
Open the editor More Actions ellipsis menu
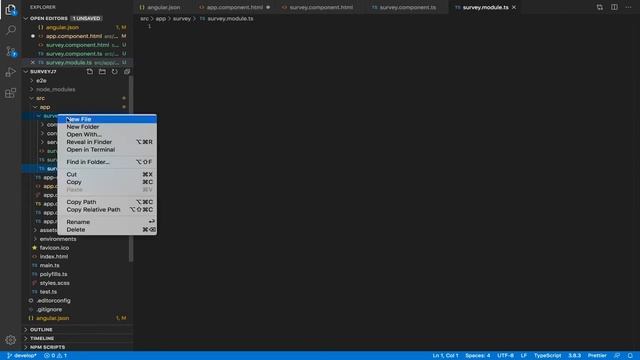tap(629, 7)
